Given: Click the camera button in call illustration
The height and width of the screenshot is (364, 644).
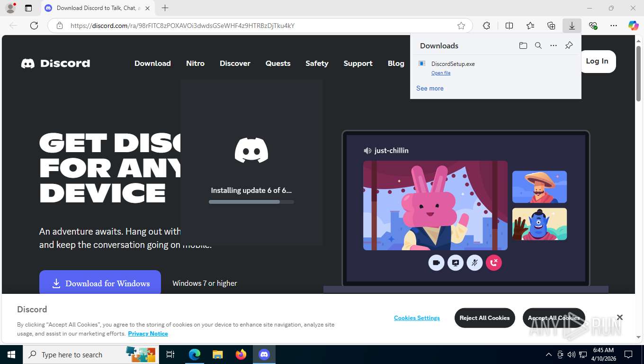Looking at the screenshot, I should (436, 263).
